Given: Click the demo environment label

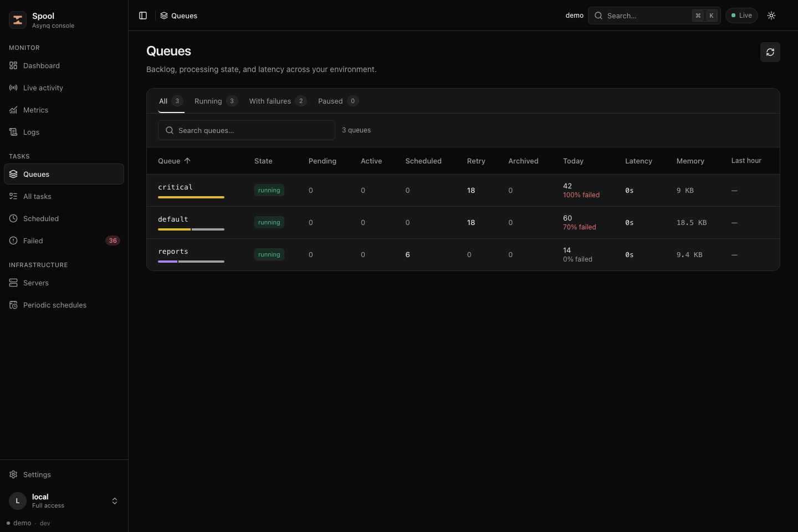Looking at the screenshot, I should (x=574, y=16).
